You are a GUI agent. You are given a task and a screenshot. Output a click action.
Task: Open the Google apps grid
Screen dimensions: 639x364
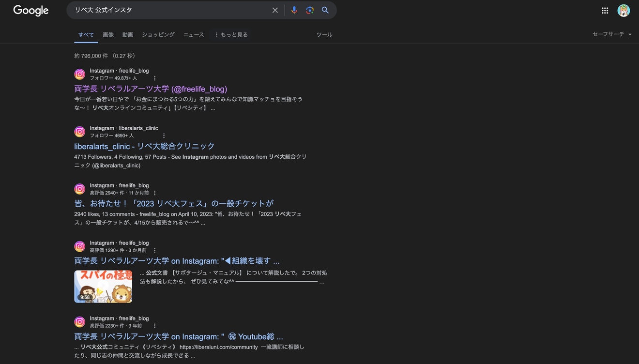pos(605,11)
